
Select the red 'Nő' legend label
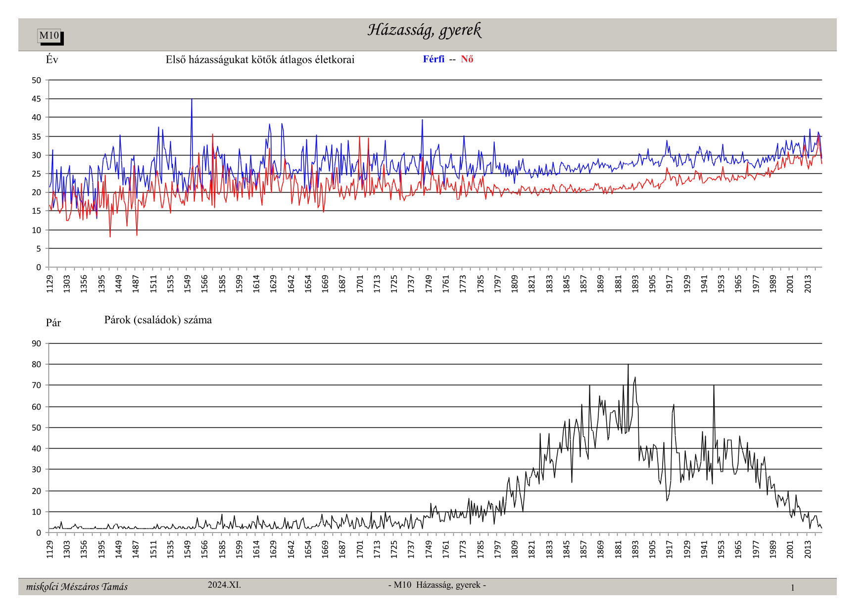[467, 59]
